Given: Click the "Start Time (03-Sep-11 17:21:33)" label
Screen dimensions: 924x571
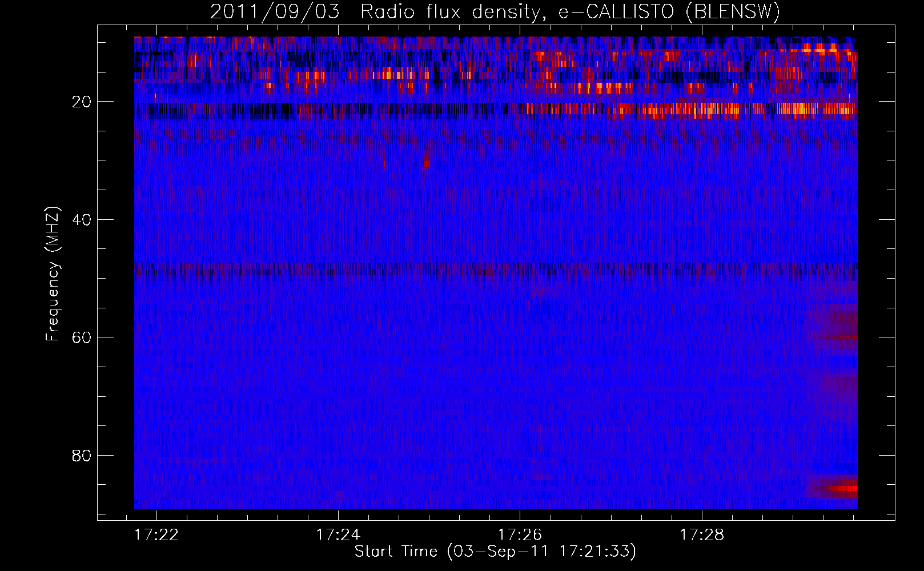Looking at the screenshot, I should 495,552.
